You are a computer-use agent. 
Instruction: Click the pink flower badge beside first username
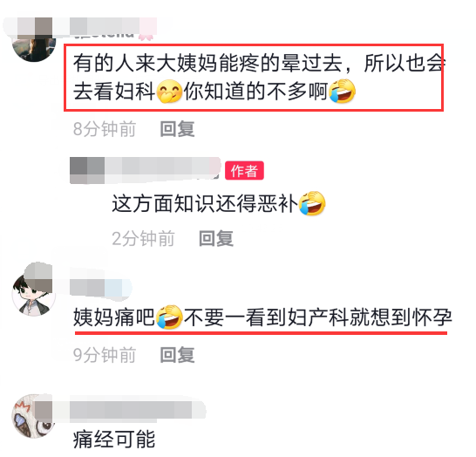tap(146, 35)
